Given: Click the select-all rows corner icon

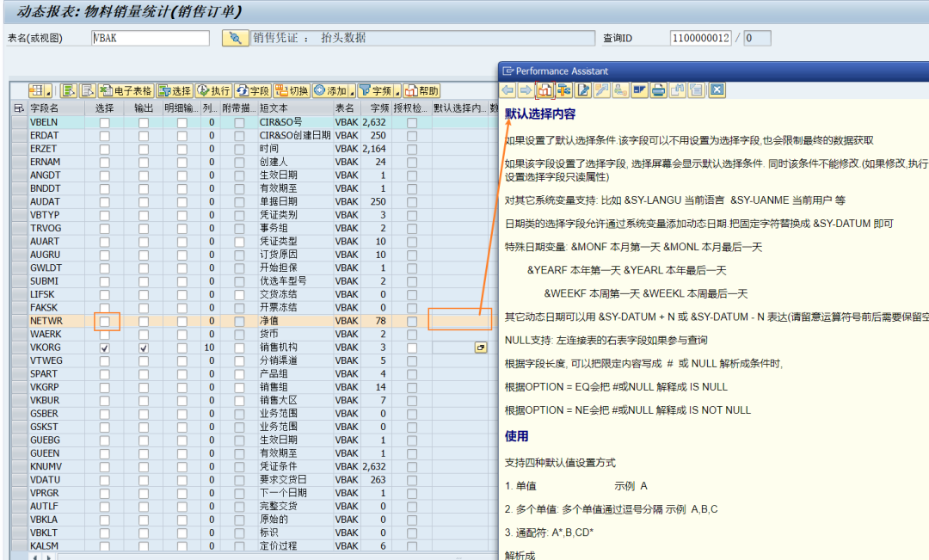Looking at the screenshot, I should click(19, 108).
